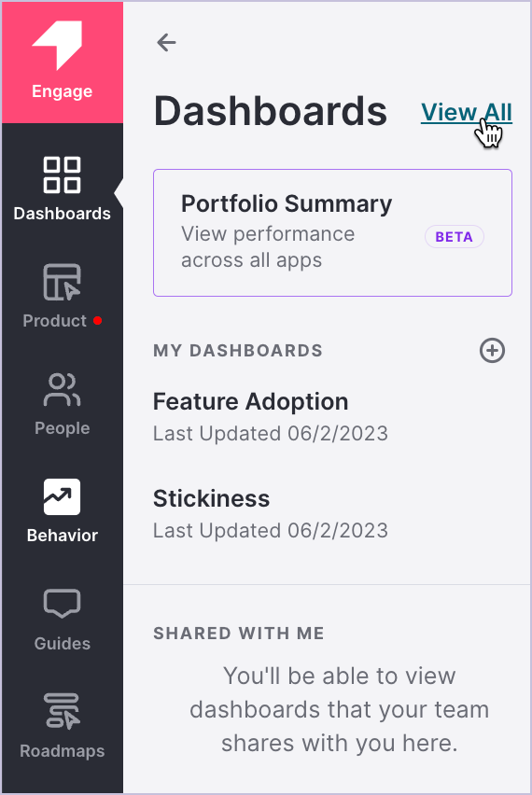
Task: Click the BETA badge on Portfolio Summary
Action: (454, 237)
